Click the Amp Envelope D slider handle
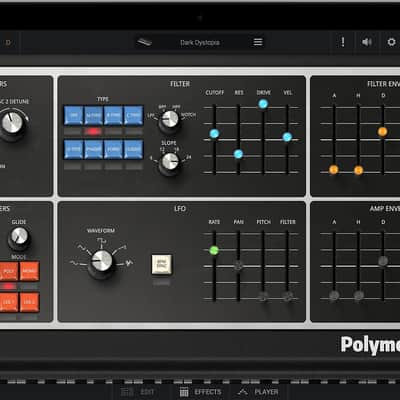This screenshot has height=400, width=400. [x=383, y=261]
